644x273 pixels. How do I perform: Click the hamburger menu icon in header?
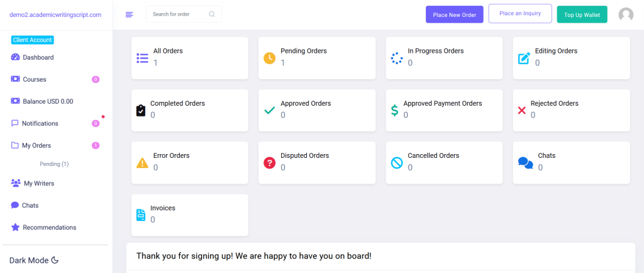pyautogui.click(x=130, y=14)
